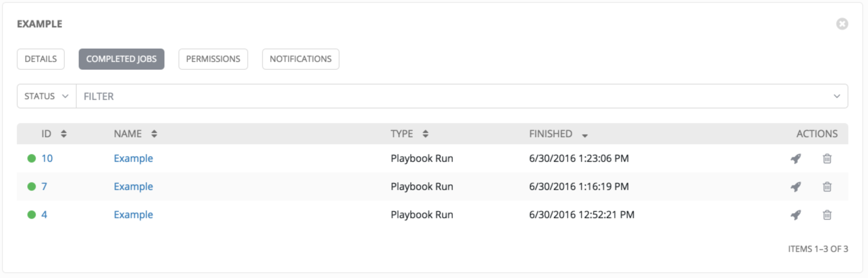
Task: Click the NAME column header label
Action: [128, 134]
